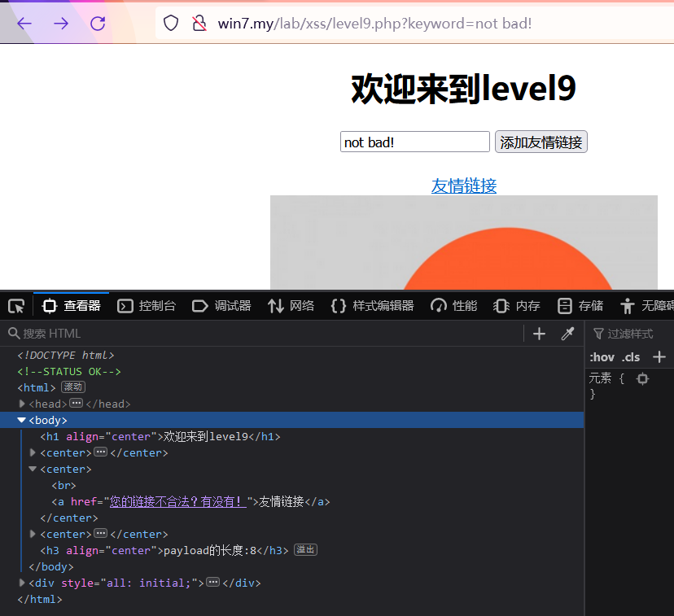Collapse the body element node
Image resolution: width=674 pixels, height=616 pixels.
click(21, 419)
